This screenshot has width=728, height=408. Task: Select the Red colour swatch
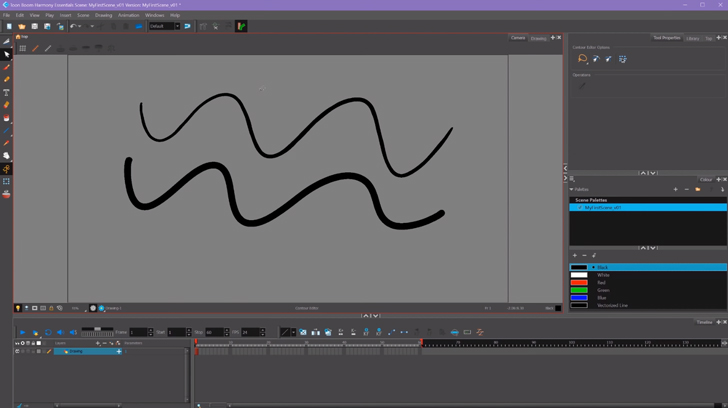(579, 282)
